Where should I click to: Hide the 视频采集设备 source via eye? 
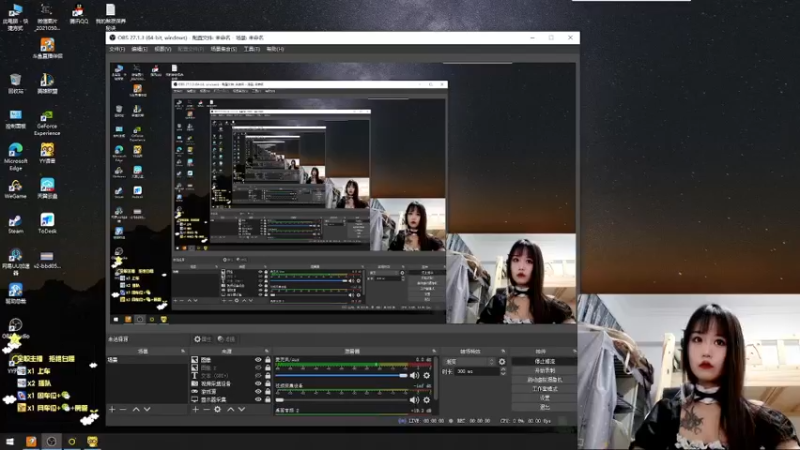point(258,383)
